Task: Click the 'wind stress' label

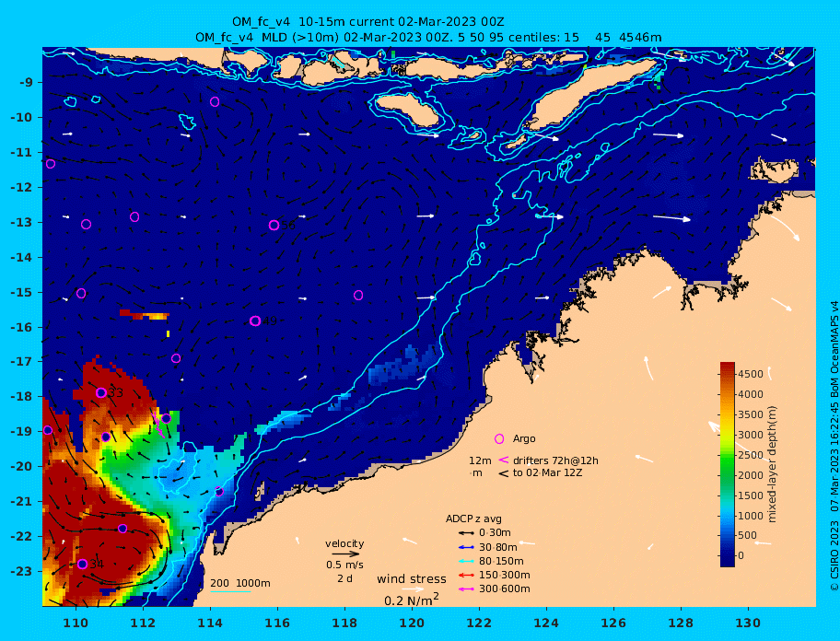Action: pos(412,579)
